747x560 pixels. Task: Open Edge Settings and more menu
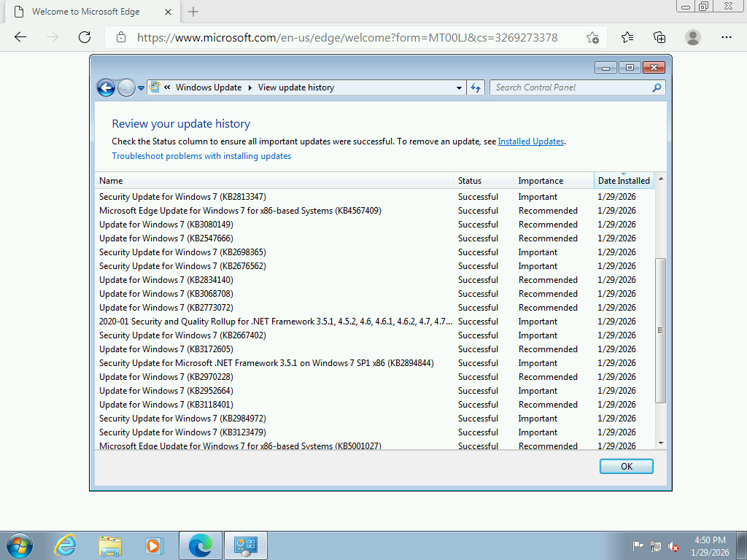click(x=727, y=37)
